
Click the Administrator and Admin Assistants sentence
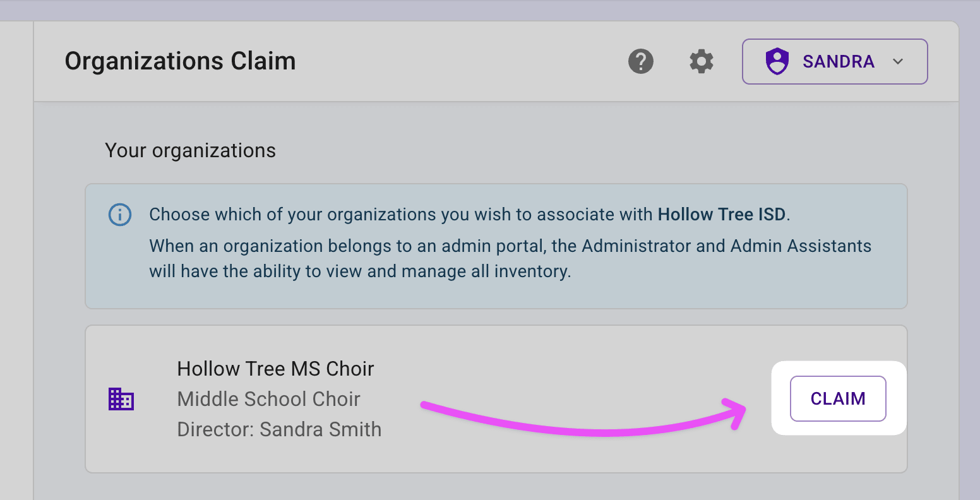[x=510, y=246]
